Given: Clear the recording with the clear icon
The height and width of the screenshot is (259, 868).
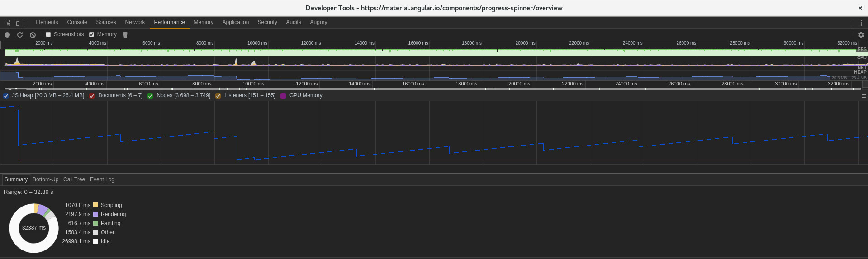Looking at the screenshot, I should pos(33,35).
